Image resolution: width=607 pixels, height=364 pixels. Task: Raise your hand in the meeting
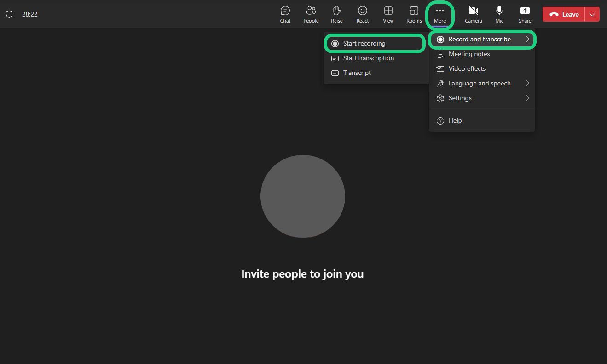(337, 14)
